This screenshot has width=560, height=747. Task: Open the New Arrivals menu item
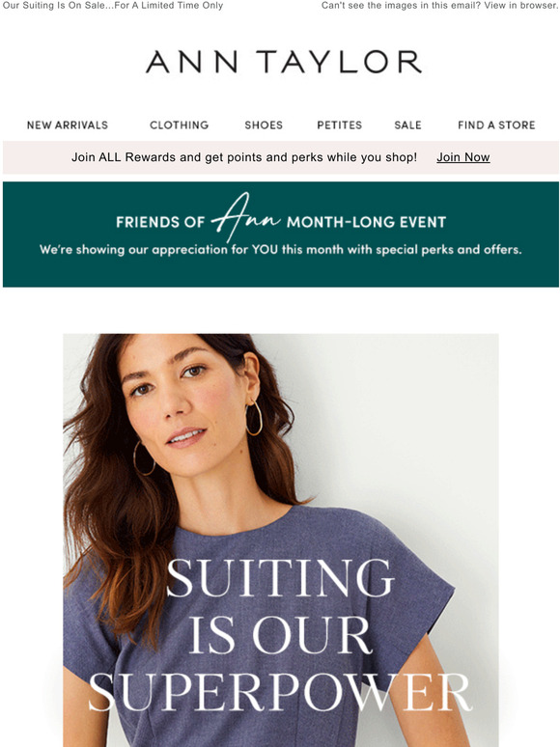click(68, 125)
